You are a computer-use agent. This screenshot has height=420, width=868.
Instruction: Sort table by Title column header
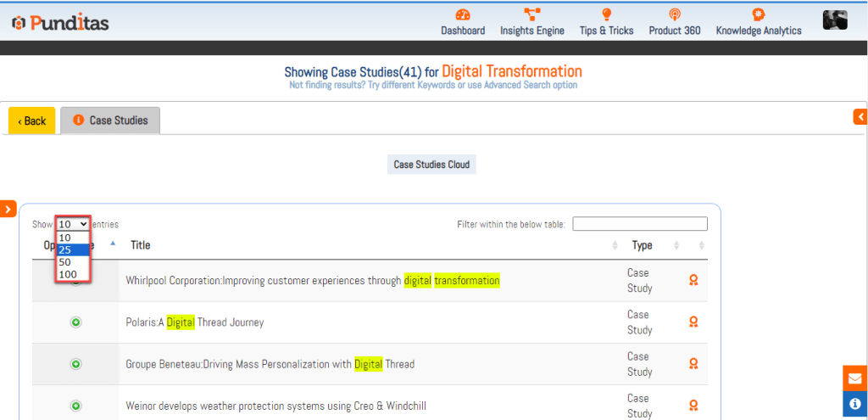point(141,245)
